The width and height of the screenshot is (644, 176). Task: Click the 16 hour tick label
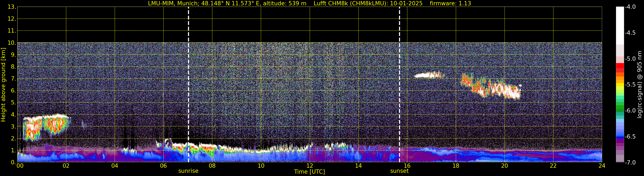[x=407, y=166]
